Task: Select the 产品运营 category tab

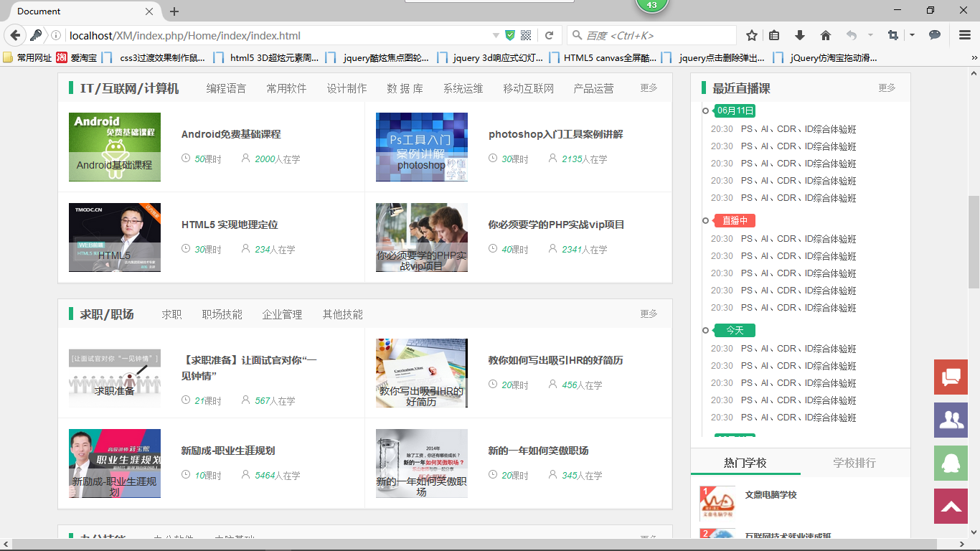Action: coord(593,88)
